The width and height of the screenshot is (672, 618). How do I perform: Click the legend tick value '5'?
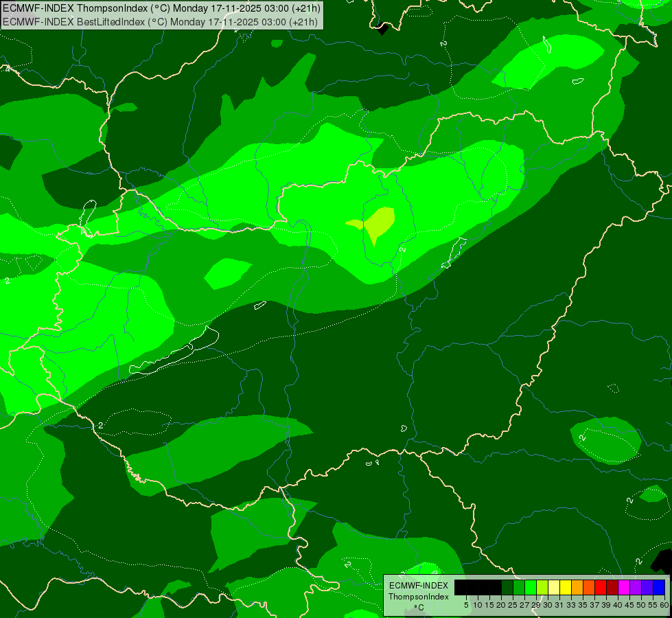tap(466, 605)
